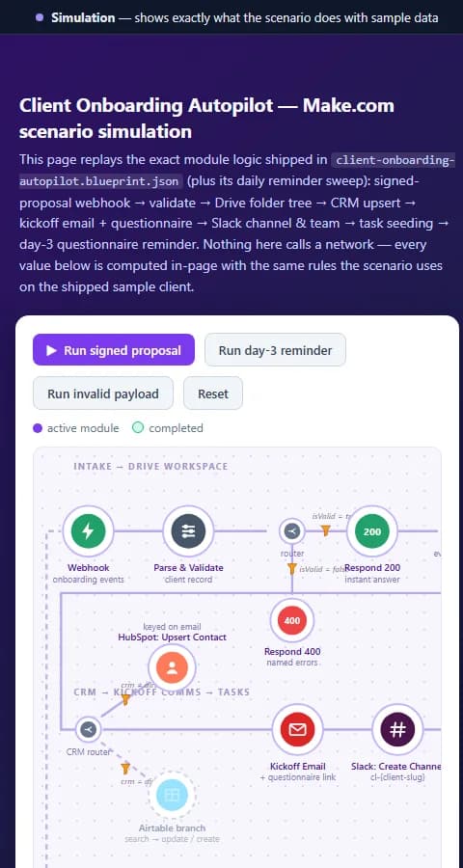Click the green Webhook module icon
The width and height of the screenshot is (463, 868).
pyautogui.click(x=88, y=531)
